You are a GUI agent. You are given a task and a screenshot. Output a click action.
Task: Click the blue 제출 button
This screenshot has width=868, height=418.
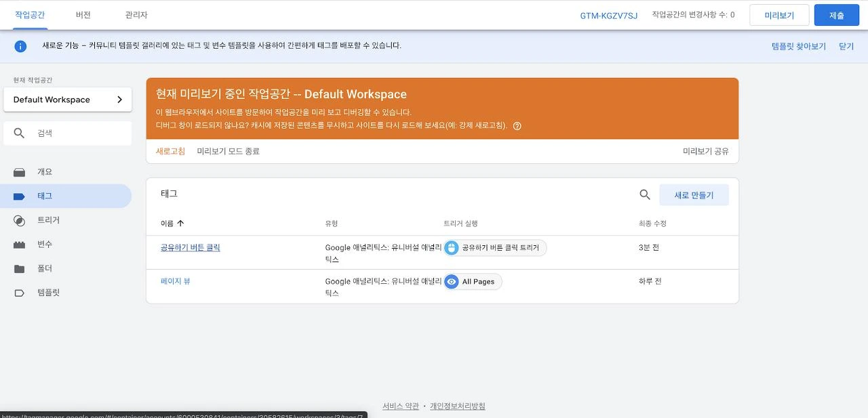click(x=837, y=15)
